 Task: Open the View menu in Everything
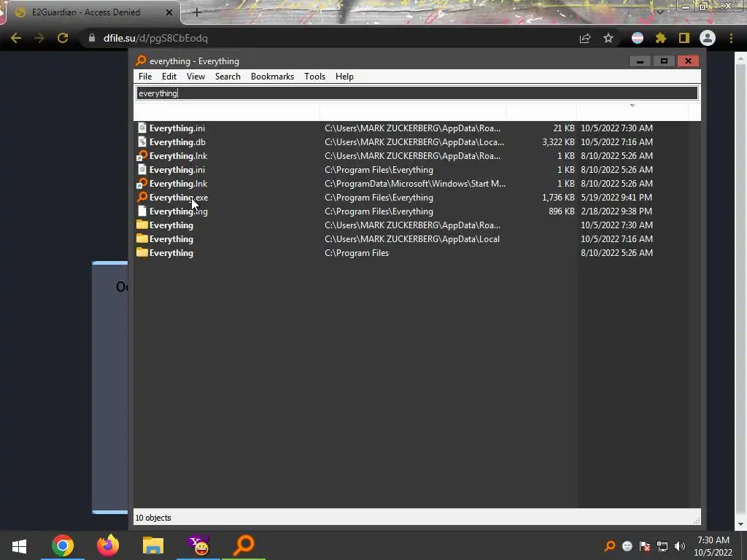pyautogui.click(x=196, y=77)
